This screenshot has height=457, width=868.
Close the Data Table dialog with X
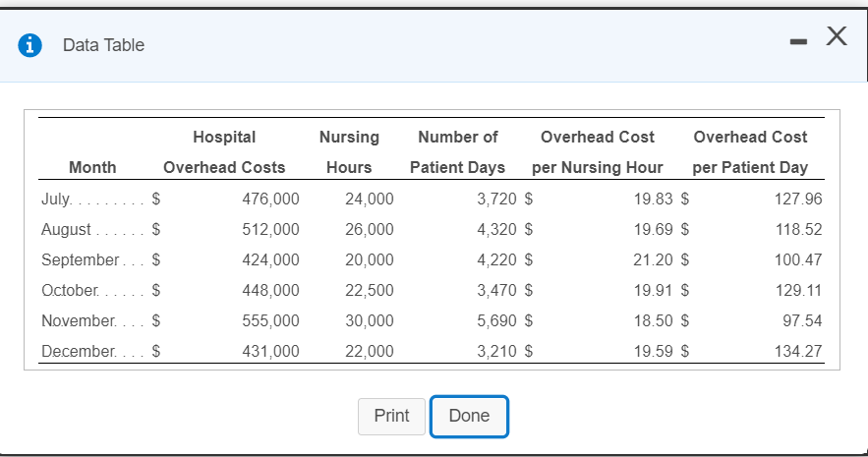point(837,36)
